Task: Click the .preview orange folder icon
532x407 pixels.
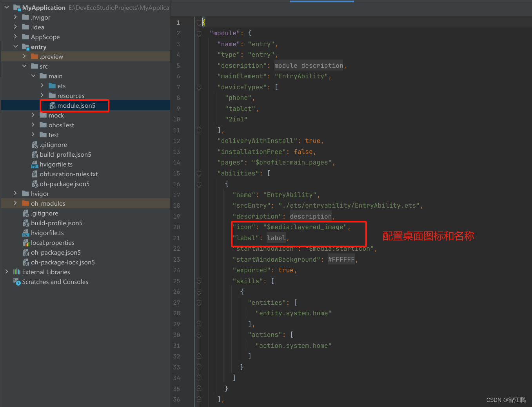Action: point(34,56)
